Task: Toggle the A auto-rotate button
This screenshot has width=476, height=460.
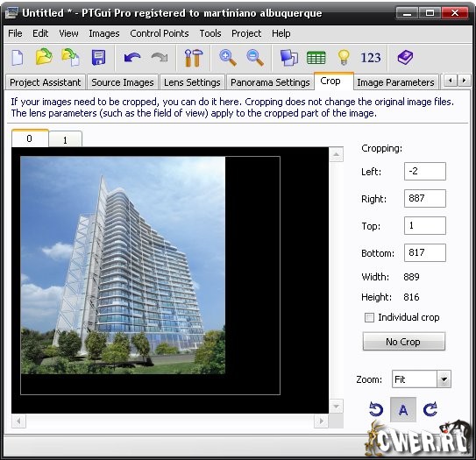Action: point(403,410)
